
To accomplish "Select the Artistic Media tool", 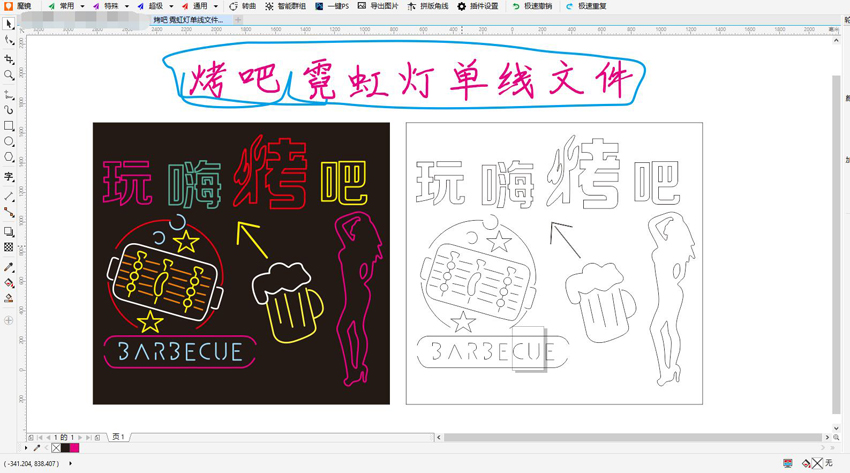I will [x=9, y=110].
